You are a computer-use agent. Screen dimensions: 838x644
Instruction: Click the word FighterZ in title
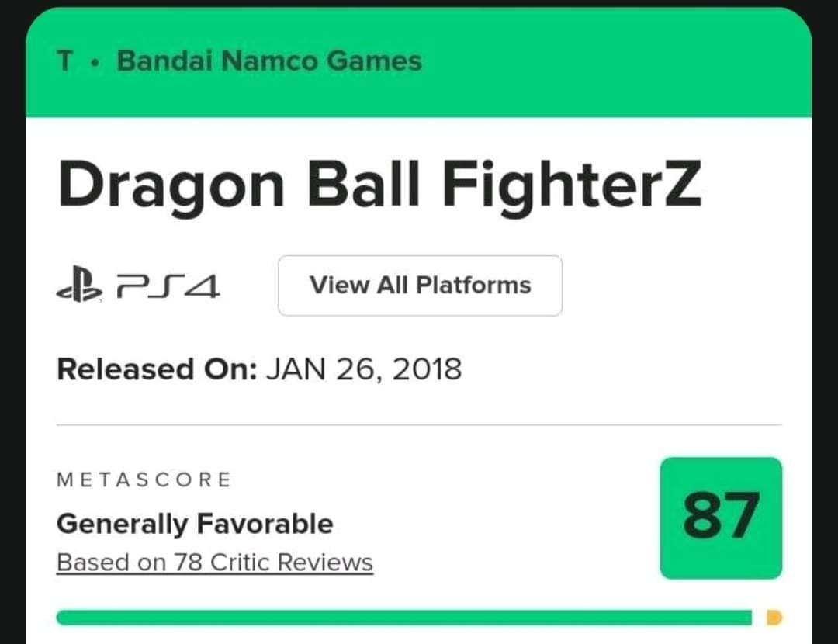click(572, 185)
